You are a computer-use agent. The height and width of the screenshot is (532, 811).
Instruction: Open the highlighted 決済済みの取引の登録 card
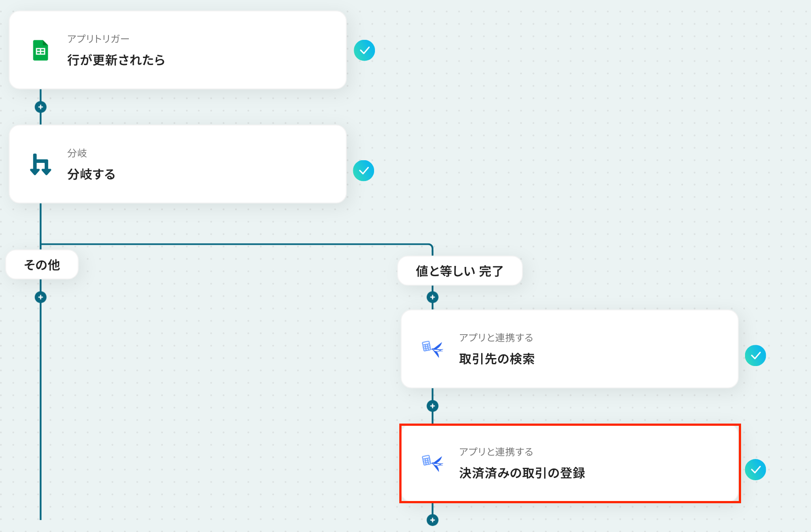(x=570, y=463)
